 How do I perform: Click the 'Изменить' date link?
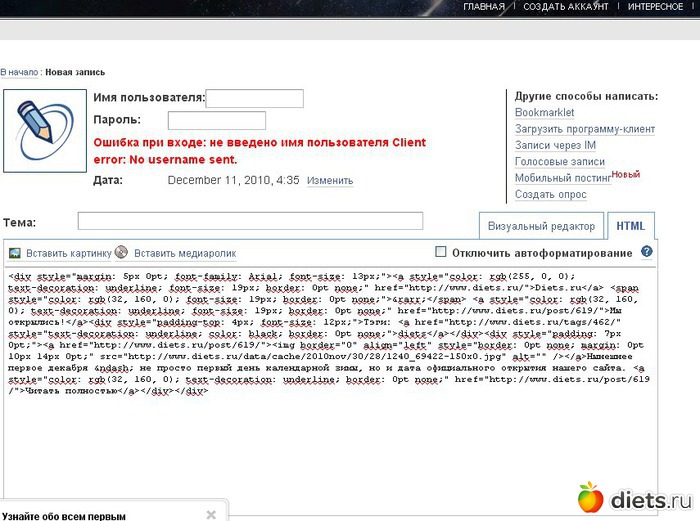(x=329, y=181)
